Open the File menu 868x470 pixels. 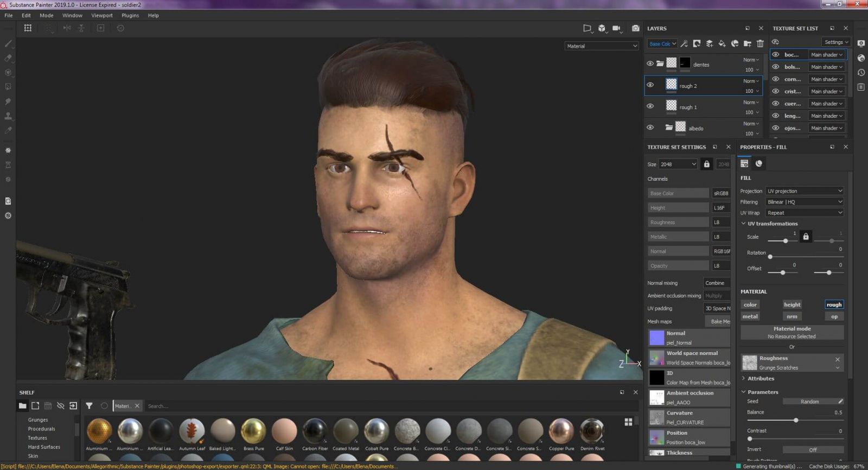click(x=9, y=15)
